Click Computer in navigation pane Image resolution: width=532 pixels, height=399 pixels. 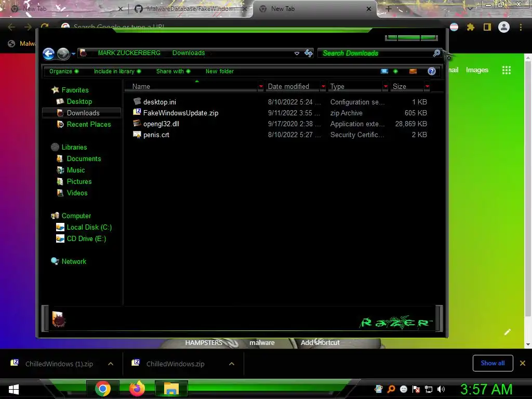pos(76,216)
